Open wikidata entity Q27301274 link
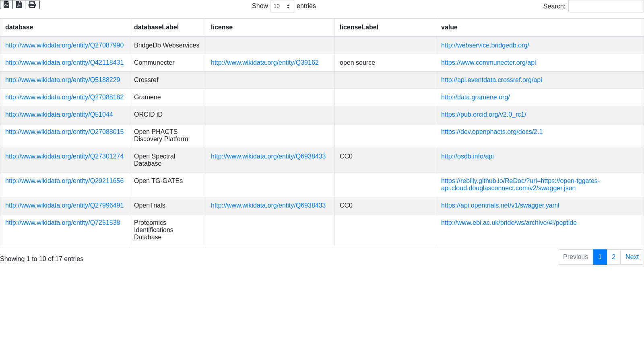 64,156
